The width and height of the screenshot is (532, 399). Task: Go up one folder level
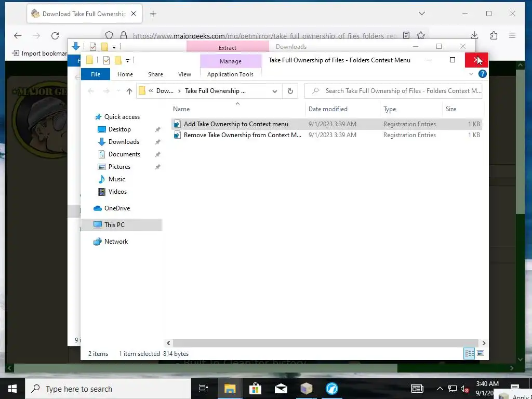[x=129, y=91]
